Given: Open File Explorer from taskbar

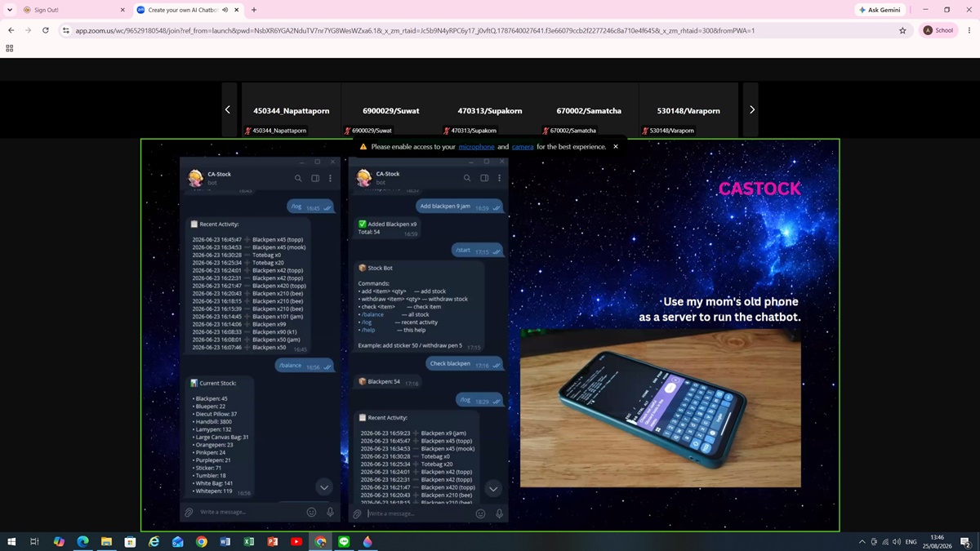Looking at the screenshot, I should click(106, 541).
